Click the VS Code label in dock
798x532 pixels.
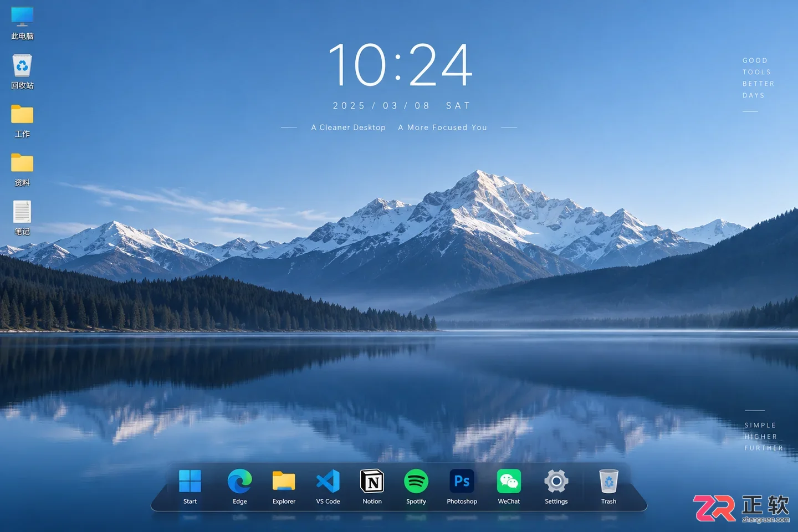click(328, 502)
